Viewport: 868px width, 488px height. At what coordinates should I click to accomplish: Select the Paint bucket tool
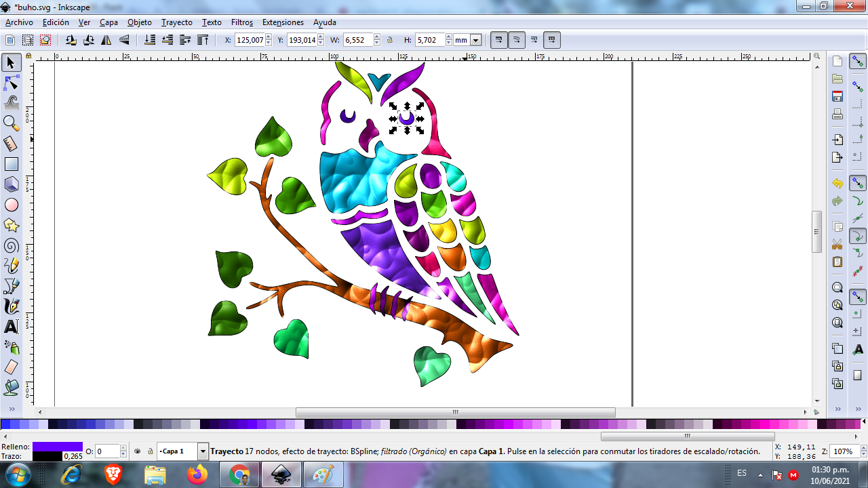click(x=11, y=388)
